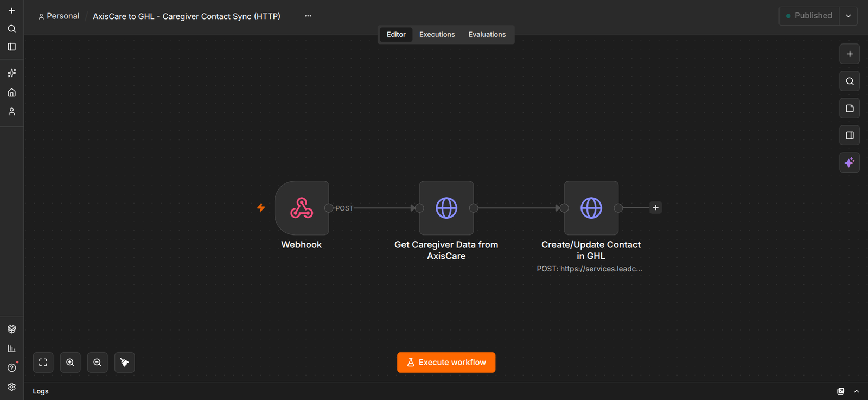868x400 pixels.
Task: Toggle the right side panel view
Action: (x=850, y=135)
